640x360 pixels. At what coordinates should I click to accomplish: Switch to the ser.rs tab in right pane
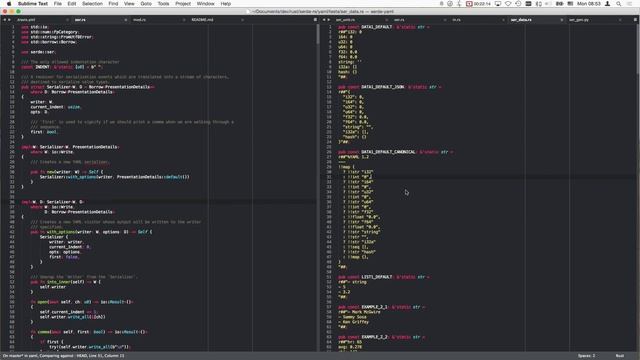(x=399, y=20)
